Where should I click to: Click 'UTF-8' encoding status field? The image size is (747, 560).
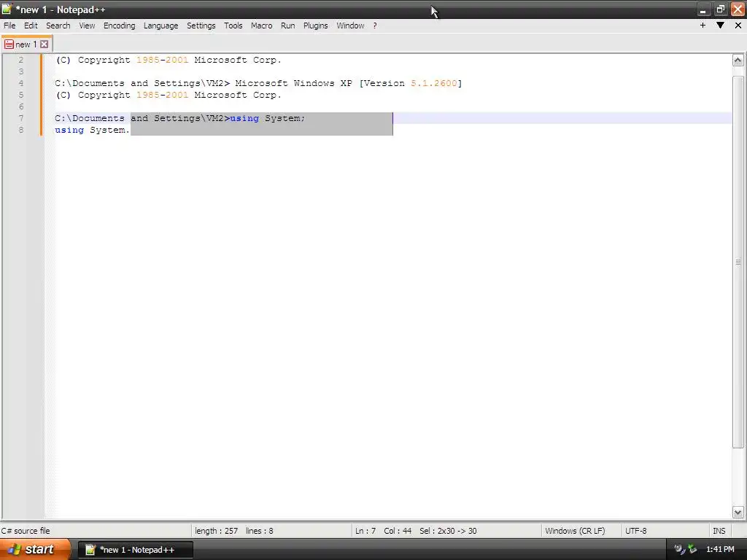point(636,531)
